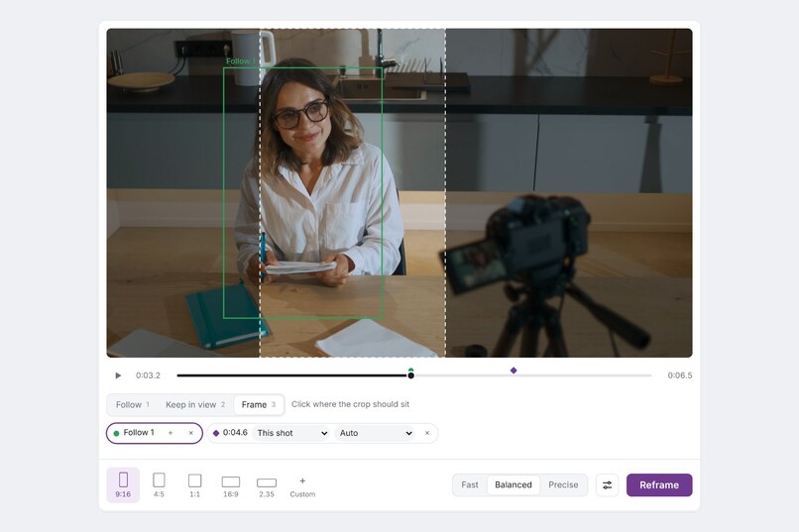This screenshot has width=799, height=532.
Task: Click the 'Click where the crop should sit' hint
Action: point(351,404)
